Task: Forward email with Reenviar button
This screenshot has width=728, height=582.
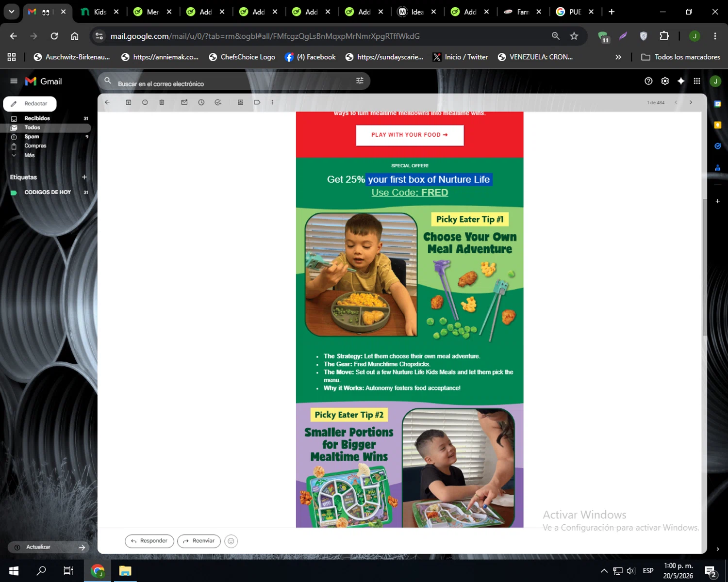Action: (199, 541)
